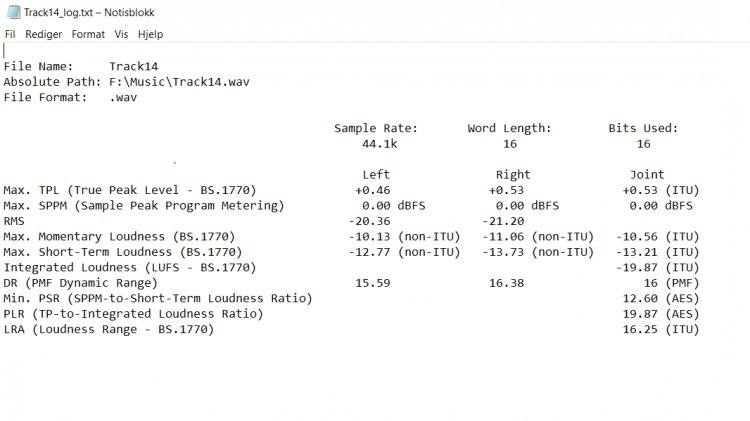
Task: Place cursor in the File Name line
Action: pyautogui.click(x=80, y=66)
